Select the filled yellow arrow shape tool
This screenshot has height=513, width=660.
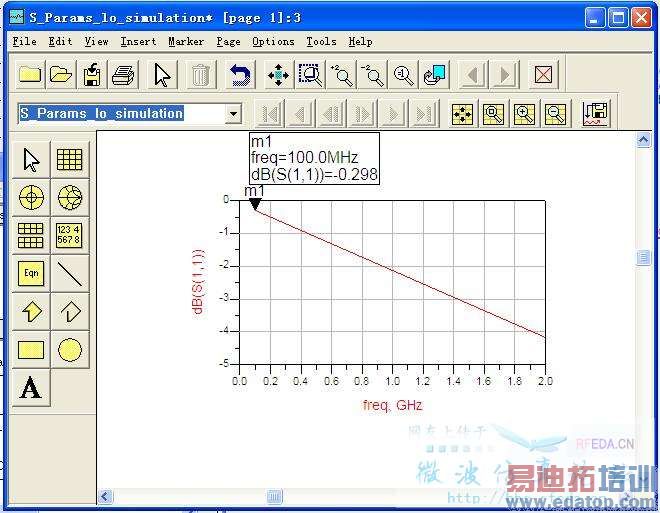pos(31,311)
